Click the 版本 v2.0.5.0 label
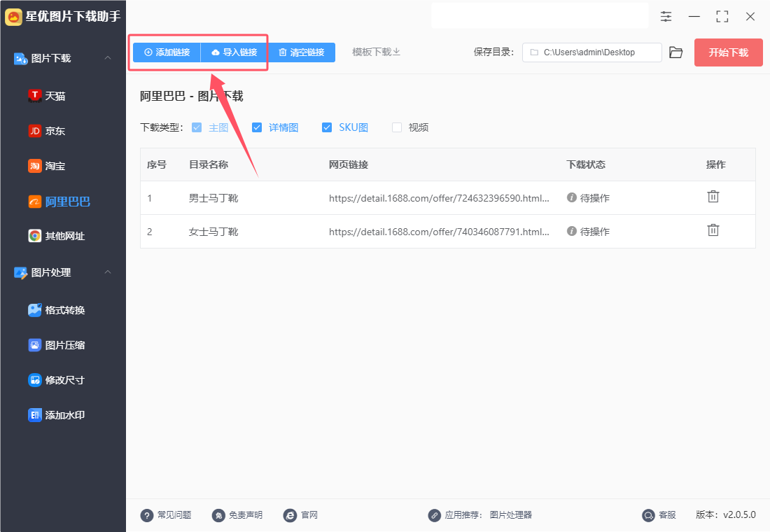Viewport: 770px width, 532px height. tap(726, 514)
